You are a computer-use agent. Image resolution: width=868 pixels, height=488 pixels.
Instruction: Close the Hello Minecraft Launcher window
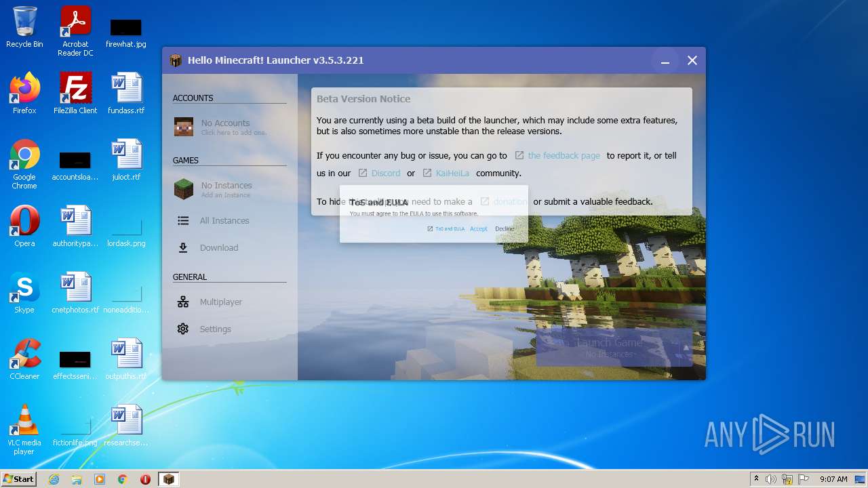click(692, 60)
